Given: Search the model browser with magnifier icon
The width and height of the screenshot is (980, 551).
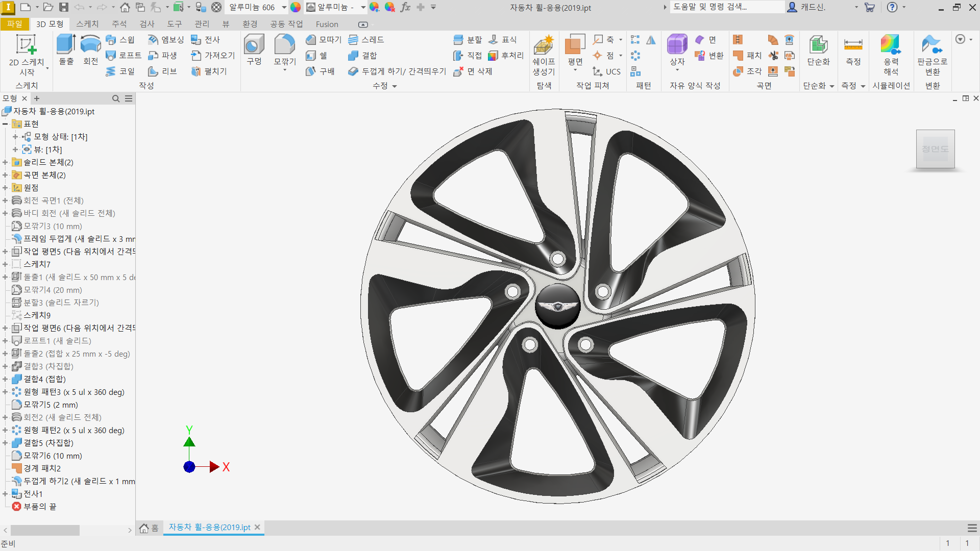Looking at the screenshot, I should point(116,98).
